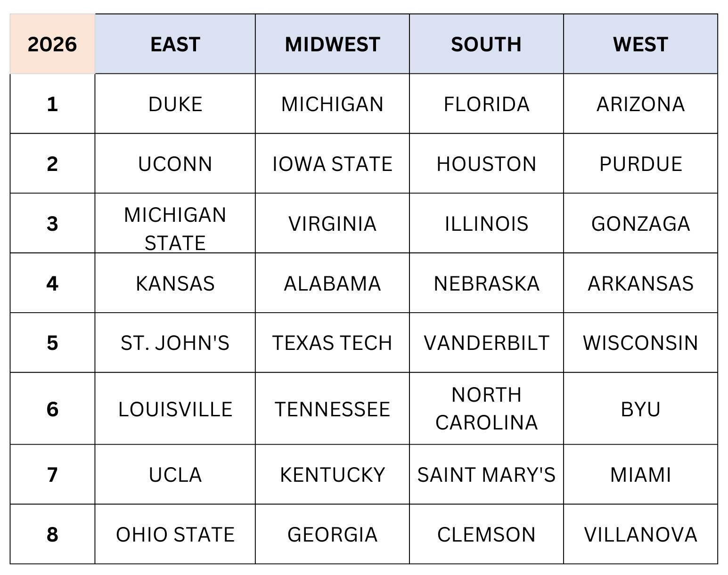This screenshot has width=728, height=575.
Task: Select the NORTH CAROLINA cell
Action: (486, 408)
